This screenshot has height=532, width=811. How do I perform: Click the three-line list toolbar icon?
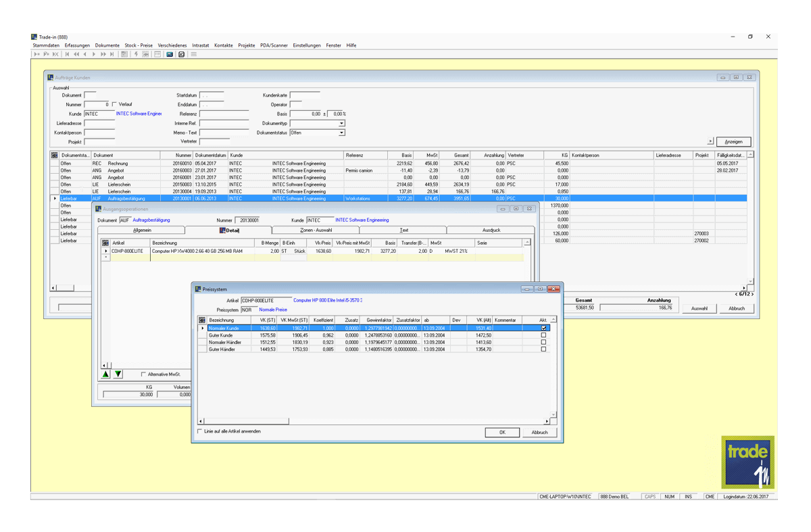(x=193, y=54)
